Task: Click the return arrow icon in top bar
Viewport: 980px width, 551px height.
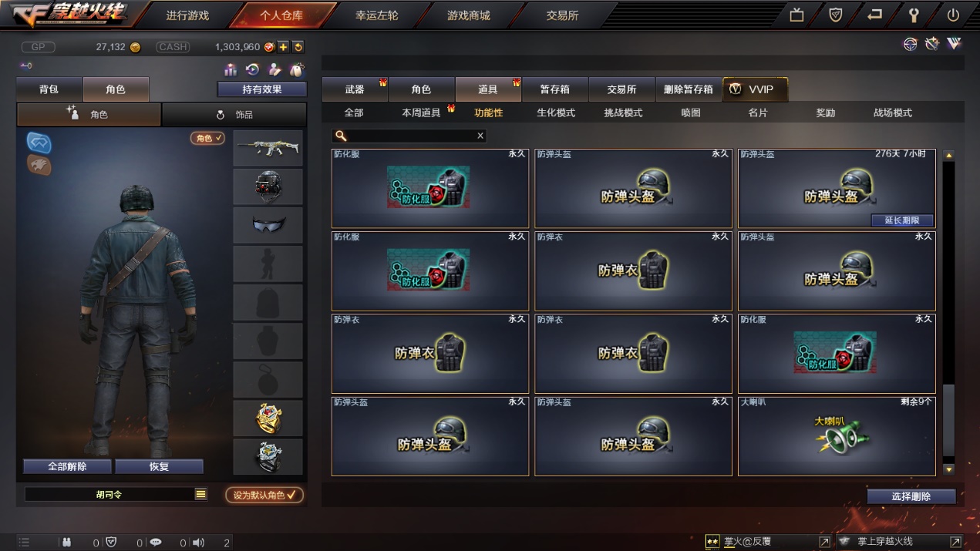Action: coord(874,15)
